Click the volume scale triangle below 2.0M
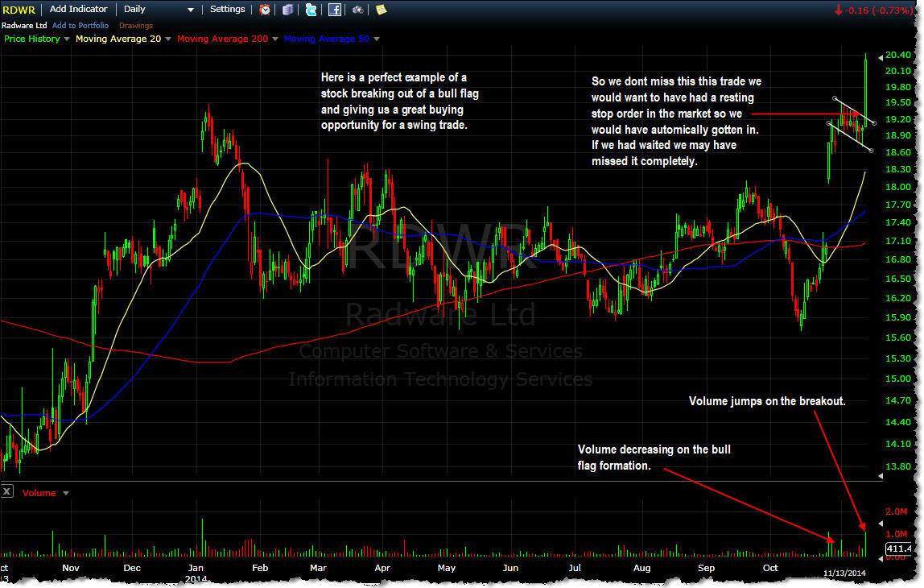This screenshot has width=924, height=588. (x=881, y=523)
